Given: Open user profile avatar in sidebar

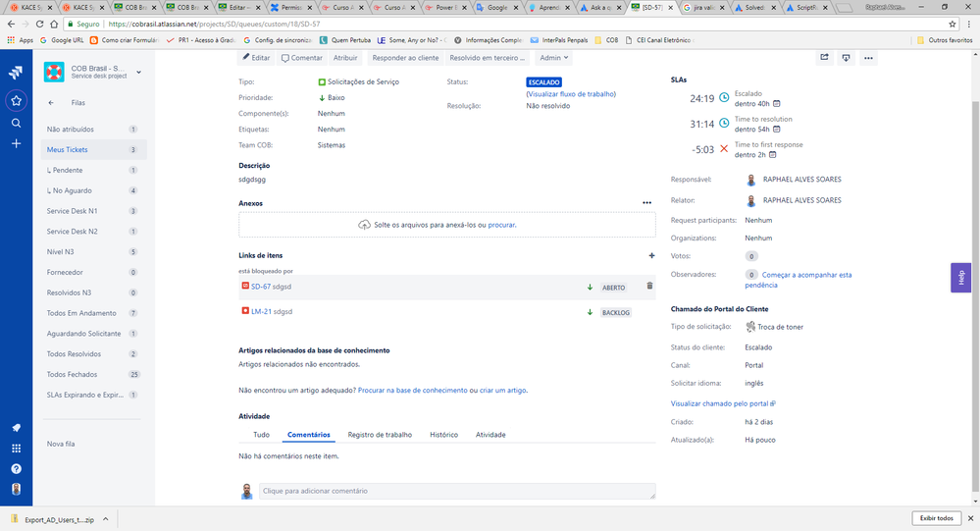Looking at the screenshot, I should [x=17, y=489].
